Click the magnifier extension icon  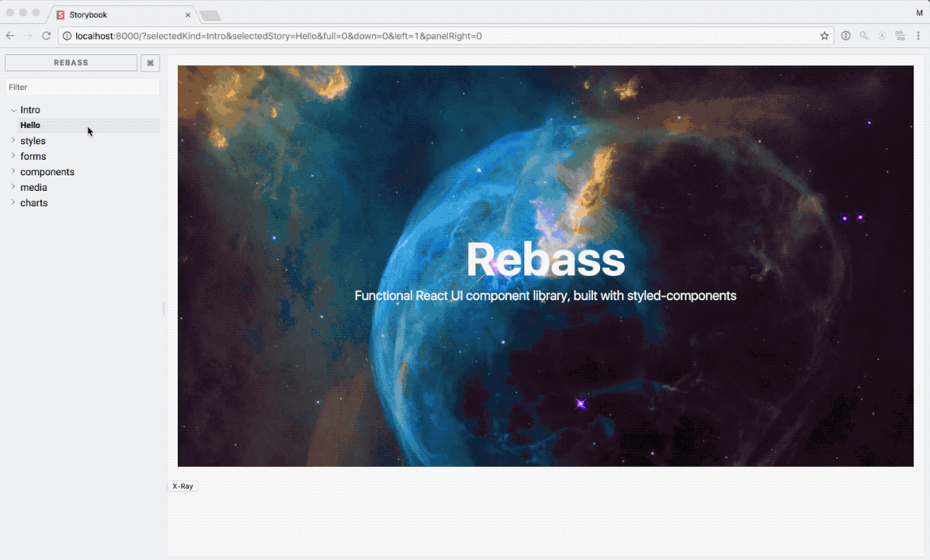pyautogui.click(x=864, y=36)
